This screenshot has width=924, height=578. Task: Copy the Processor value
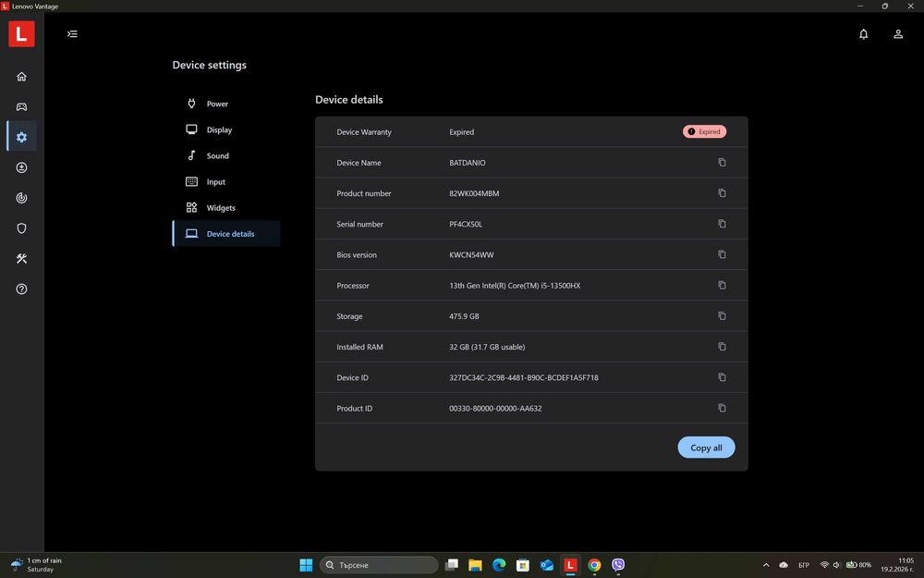click(x=722, y=285)
